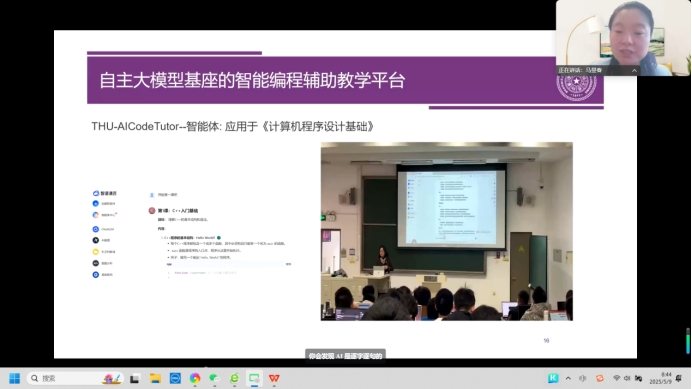Click the teal K tray icon
692x389 pixels.
coord(553,378)
